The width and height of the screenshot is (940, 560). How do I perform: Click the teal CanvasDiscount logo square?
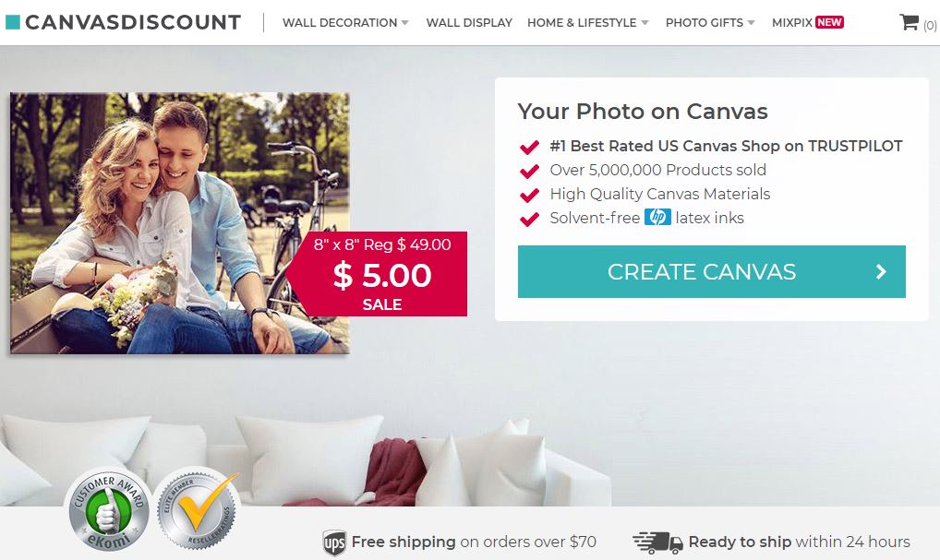(13, 22)
